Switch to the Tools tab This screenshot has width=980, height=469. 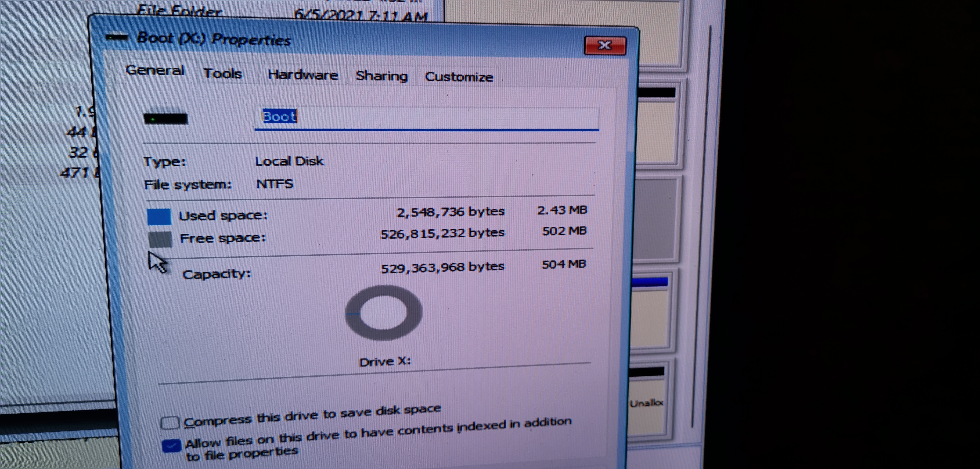pyautogui.click(x=222, y=73)
